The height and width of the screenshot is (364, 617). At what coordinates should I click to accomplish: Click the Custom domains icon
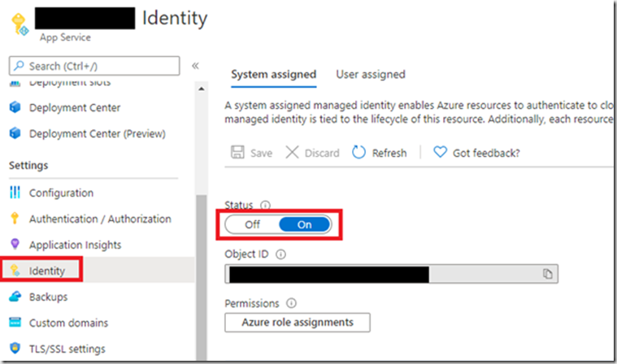tap(15, 322)
